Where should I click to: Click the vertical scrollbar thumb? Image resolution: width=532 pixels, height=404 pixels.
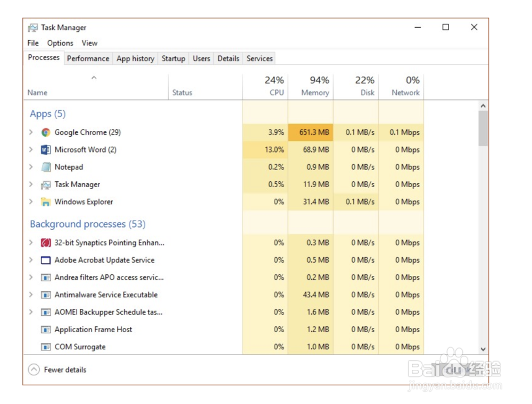483,129
